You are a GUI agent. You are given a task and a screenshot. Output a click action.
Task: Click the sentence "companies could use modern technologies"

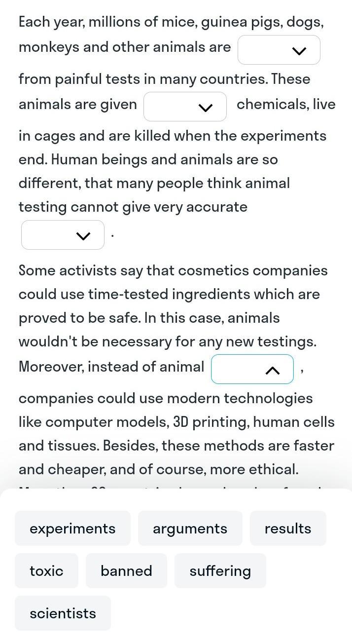pos(166,398)
